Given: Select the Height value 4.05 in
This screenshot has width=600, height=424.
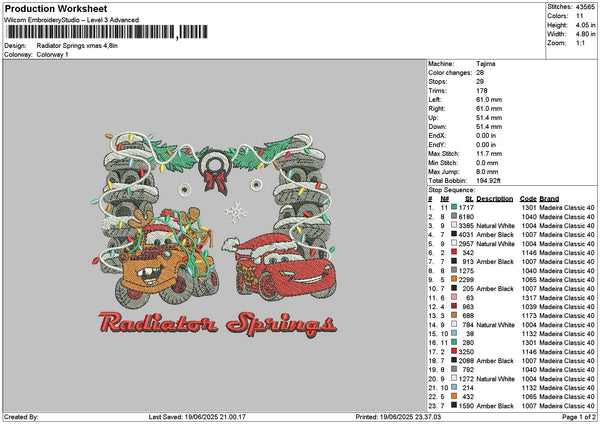Looking at the screenshot, I should tap(585, 25).
